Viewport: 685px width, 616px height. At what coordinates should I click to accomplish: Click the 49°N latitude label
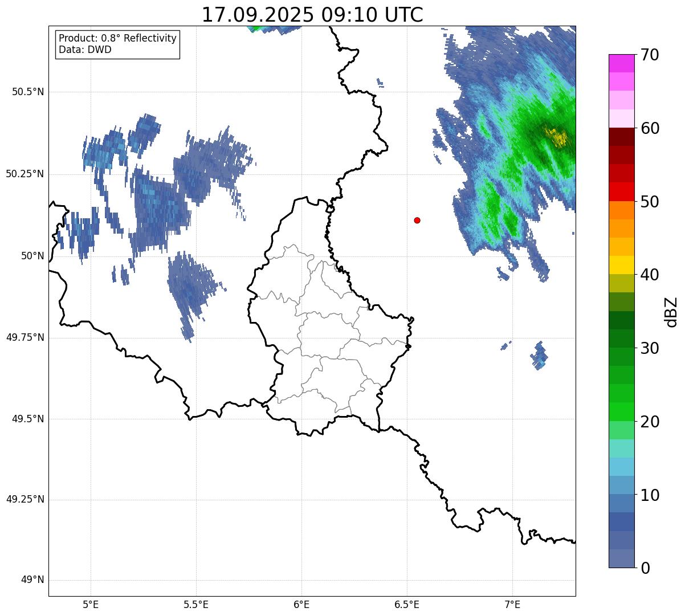32,580
